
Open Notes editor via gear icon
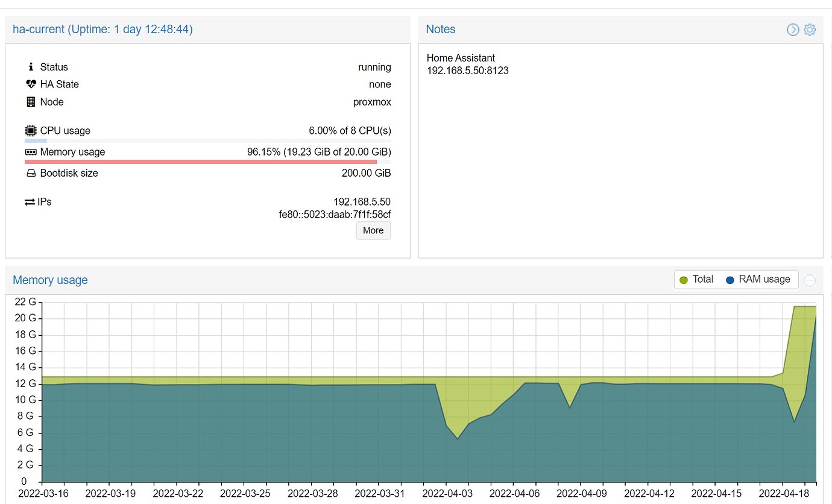pyautogui.click(x=810, y=30)
